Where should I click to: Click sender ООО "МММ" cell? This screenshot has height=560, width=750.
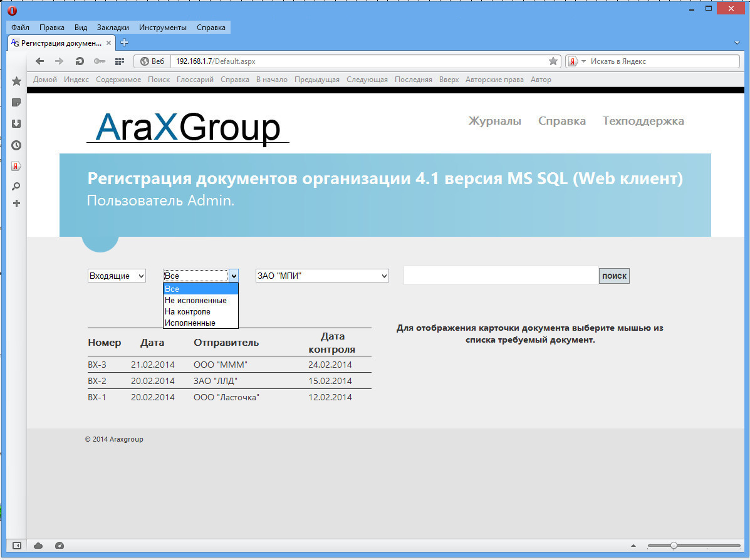[x=221, y=365]
